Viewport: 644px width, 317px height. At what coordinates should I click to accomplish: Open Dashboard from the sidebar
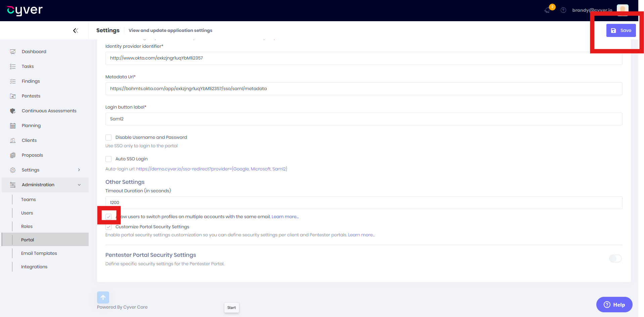point(34,51)
